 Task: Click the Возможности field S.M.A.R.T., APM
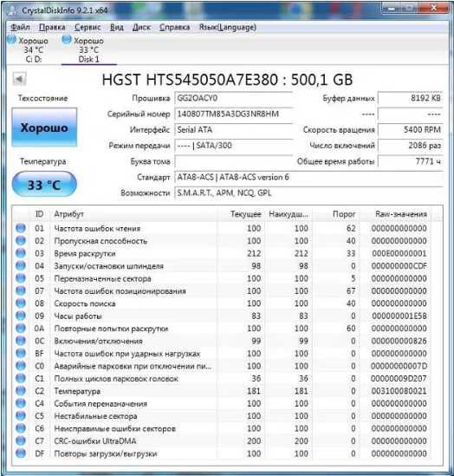point(308,193)
